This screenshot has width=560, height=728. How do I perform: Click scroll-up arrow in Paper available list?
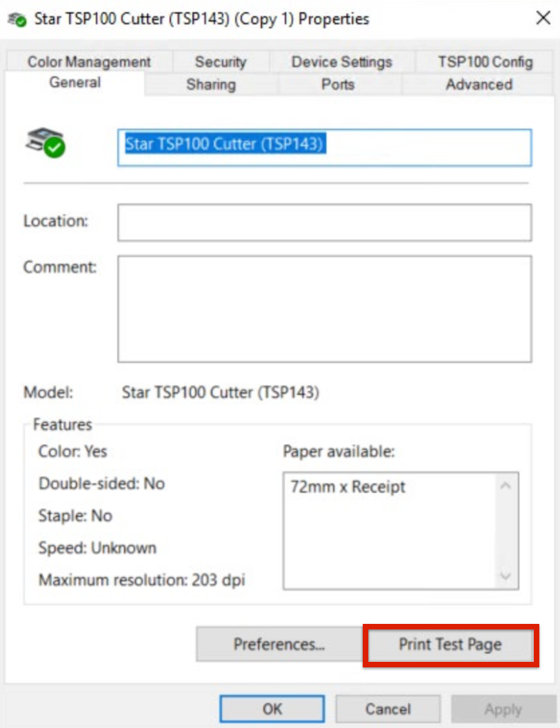click(506, 485)
